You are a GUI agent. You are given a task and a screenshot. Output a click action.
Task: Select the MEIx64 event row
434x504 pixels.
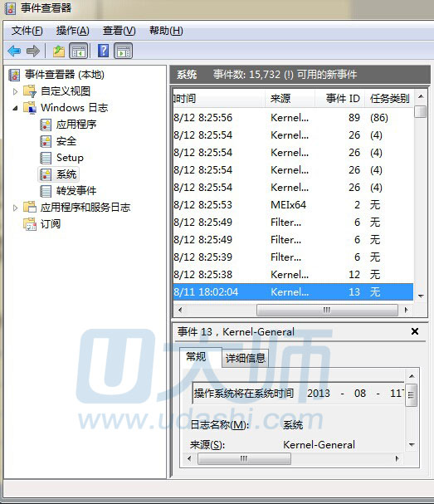tap(293, 205)
